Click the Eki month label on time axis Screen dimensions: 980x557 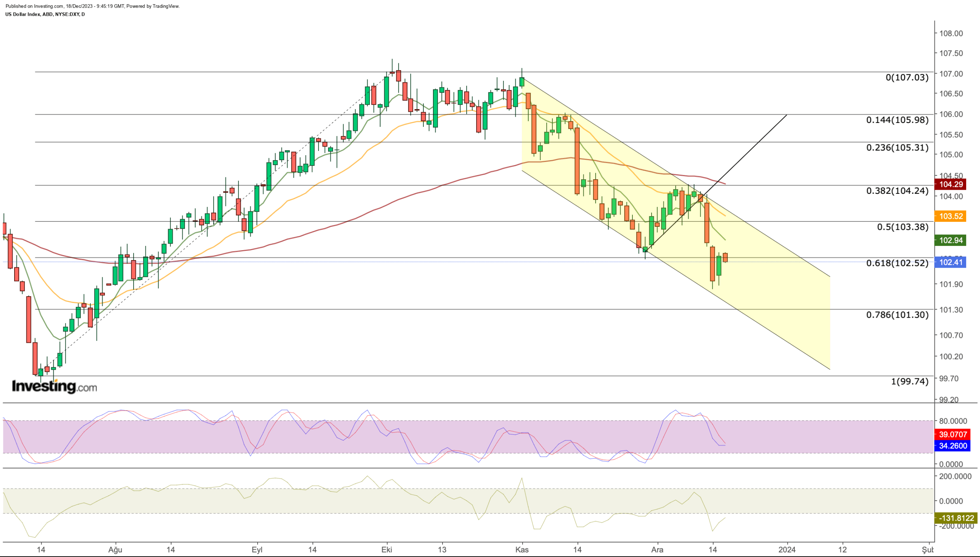[x=387, y=550]
